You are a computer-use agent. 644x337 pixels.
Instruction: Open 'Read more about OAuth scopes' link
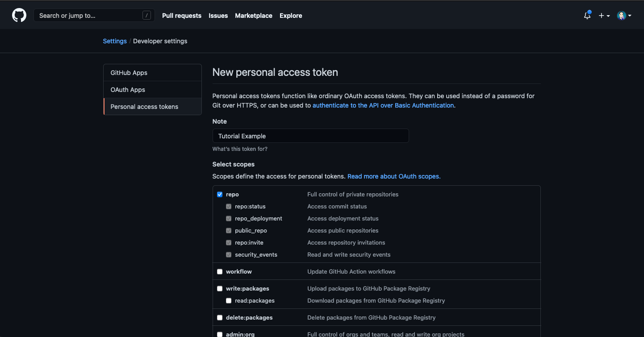click(x=393, y=176)
